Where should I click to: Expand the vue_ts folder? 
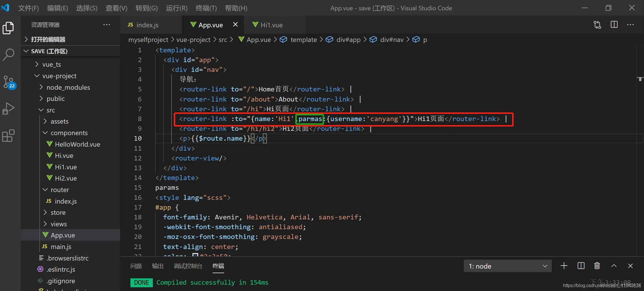(52, 64)
